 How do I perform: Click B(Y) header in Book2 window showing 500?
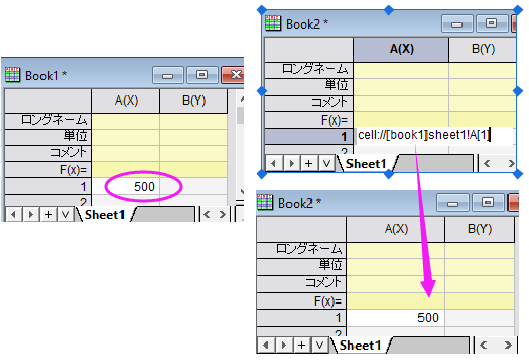coord(479,229)
